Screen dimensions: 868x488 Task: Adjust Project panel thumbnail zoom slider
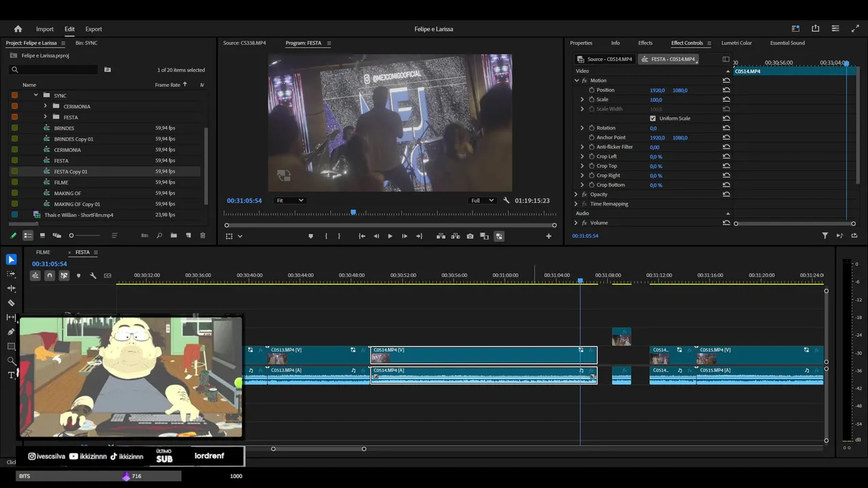pyautogui.click(x=85, y=235)
